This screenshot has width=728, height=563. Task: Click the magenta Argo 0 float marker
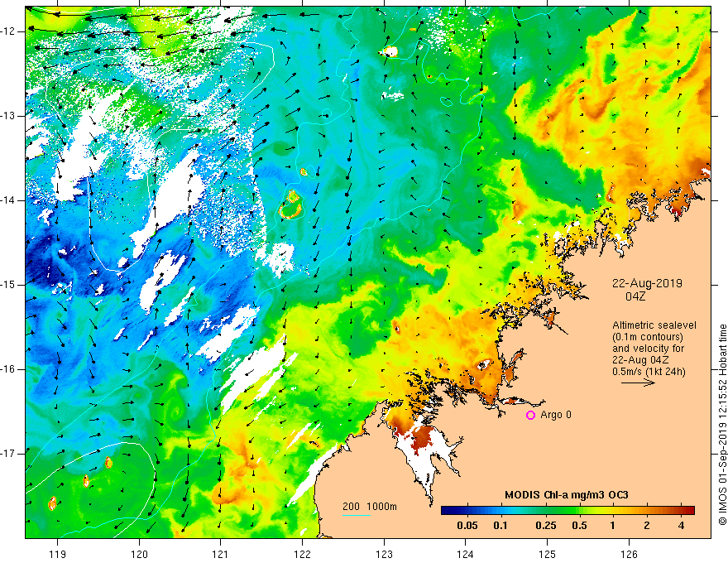[530, 415]
